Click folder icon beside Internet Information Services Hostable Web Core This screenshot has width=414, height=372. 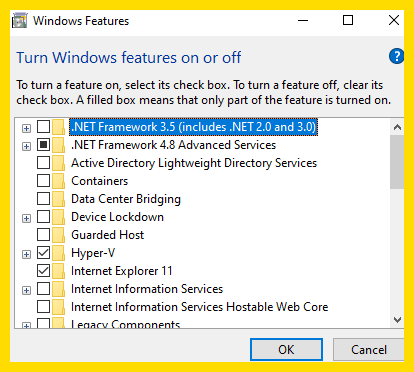(58, 307)
